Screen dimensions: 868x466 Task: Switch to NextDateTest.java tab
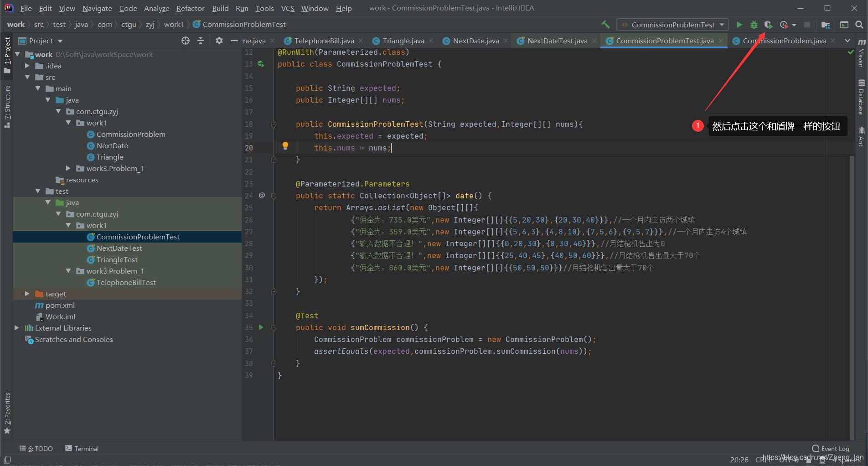[x=557, y=41]
